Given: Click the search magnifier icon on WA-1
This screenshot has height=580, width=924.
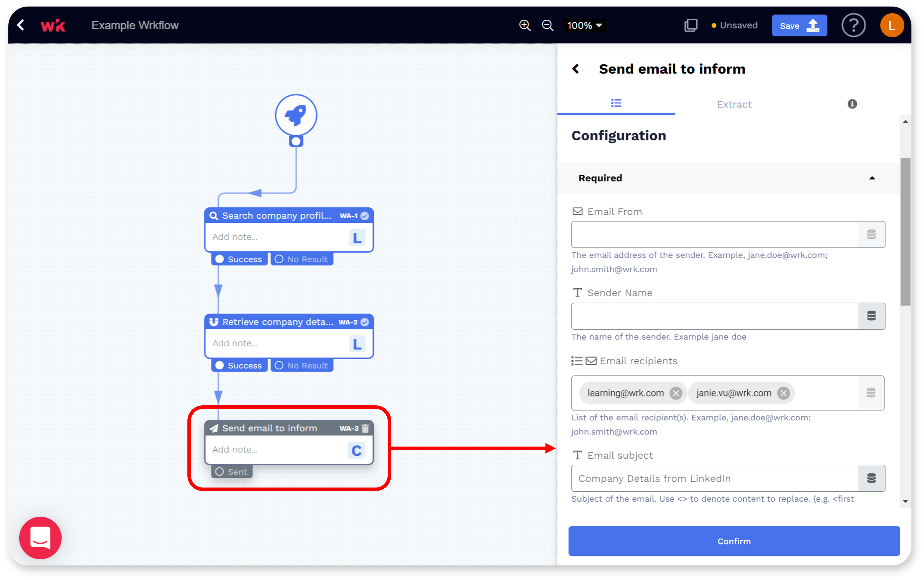Looking at the screenshot, I should click(214, 216).
